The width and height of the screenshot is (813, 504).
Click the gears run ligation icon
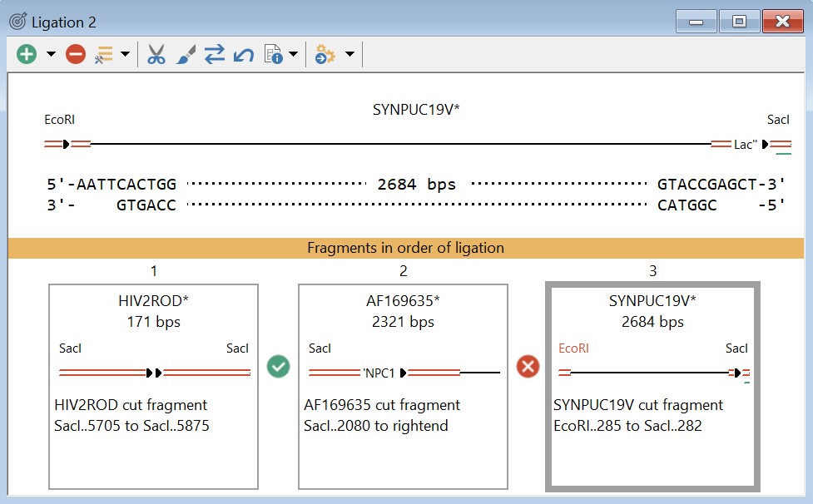coord(325,55)
